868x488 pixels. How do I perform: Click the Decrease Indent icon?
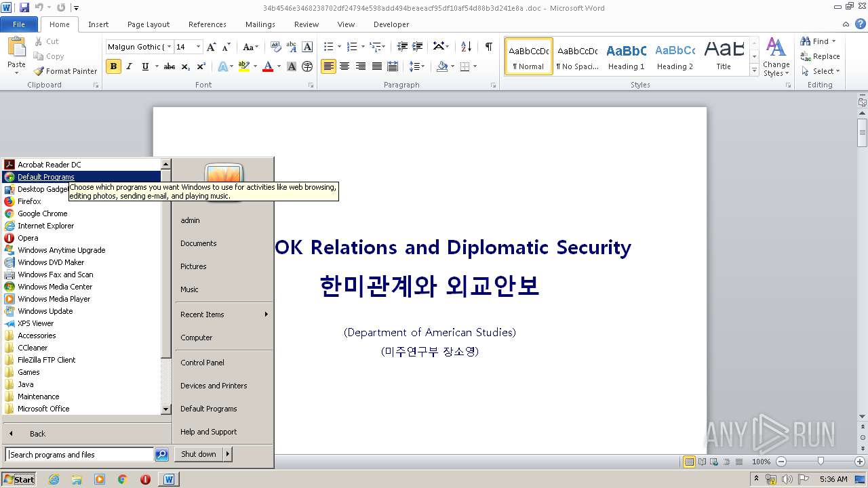click(x=402, y=47)
